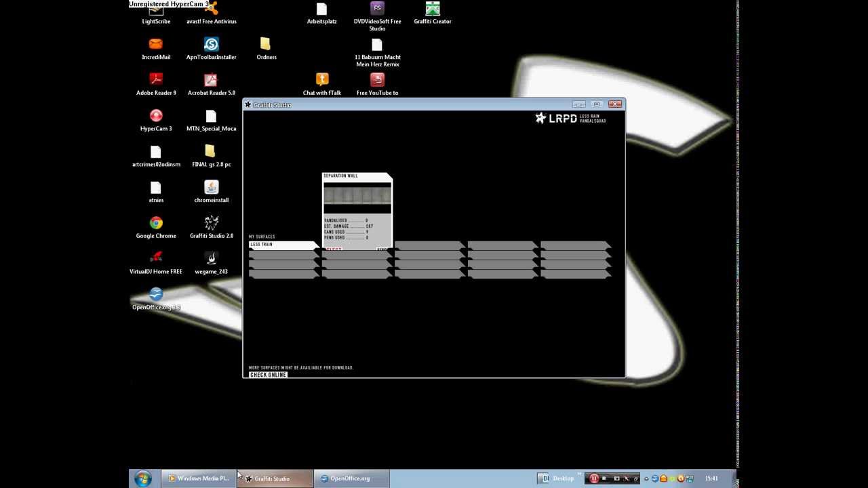868x488 pixels.
Task: Open the artcrimes02odinsm file icon
Action: click(156, 157)
